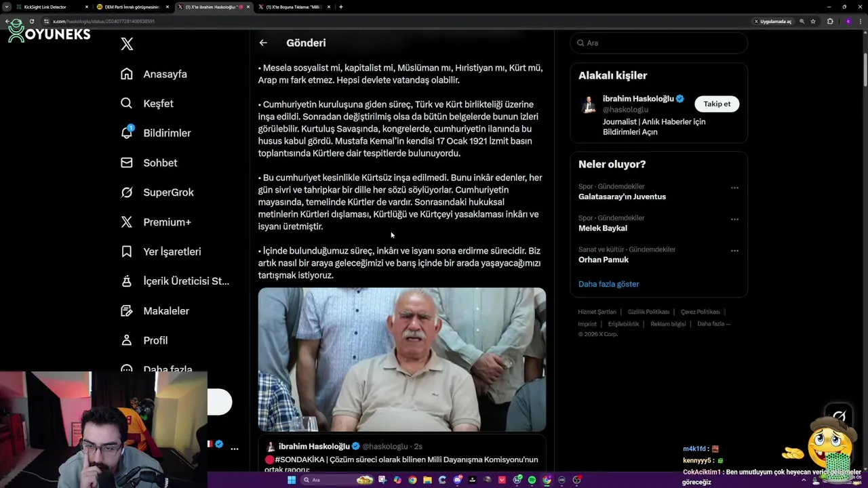Go to Anasayfa in the sidebar
Image resolution: width=868 pixels, height=488 pixels.
pos(165,74)
